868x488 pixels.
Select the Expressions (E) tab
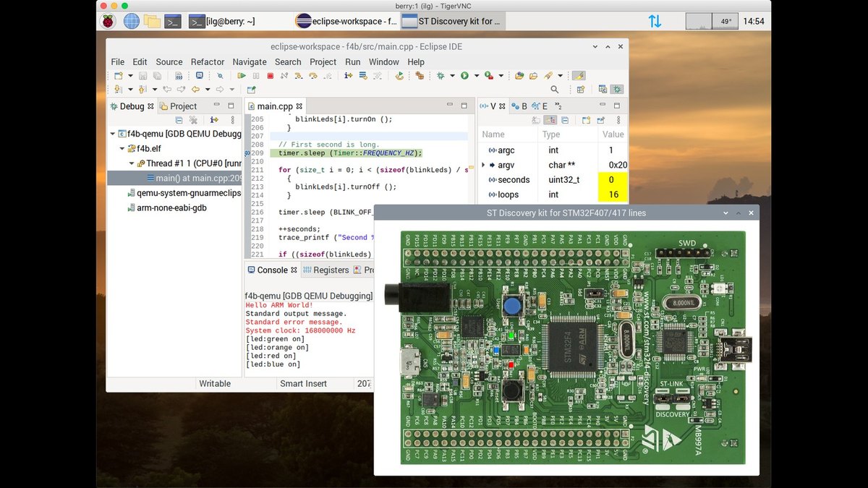[540, 106]
